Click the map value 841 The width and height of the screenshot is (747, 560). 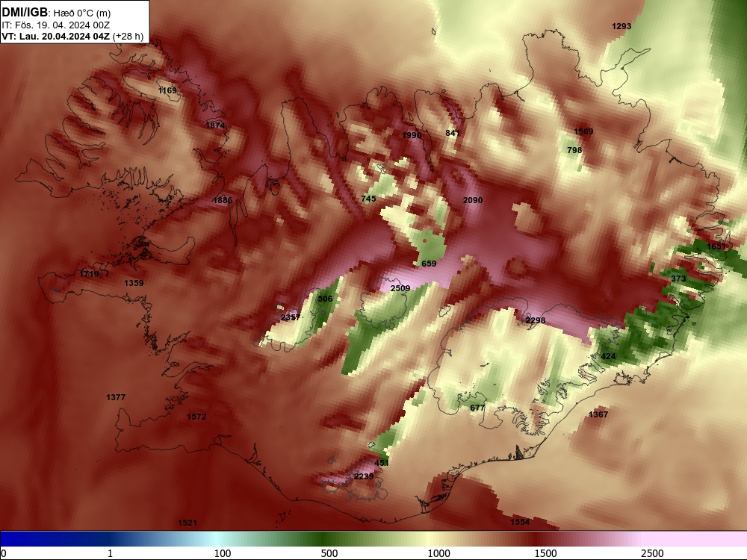coord(452,133)
